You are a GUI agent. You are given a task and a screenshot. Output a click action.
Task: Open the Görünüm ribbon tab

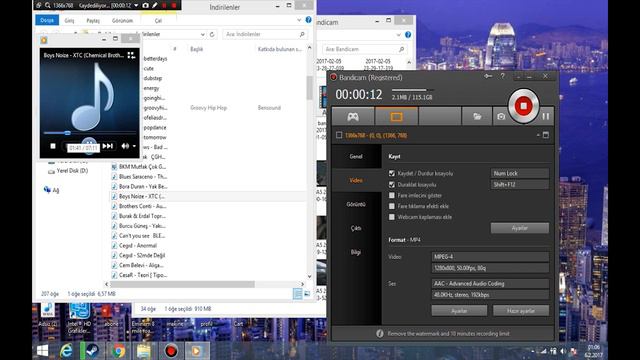point(122,20)
